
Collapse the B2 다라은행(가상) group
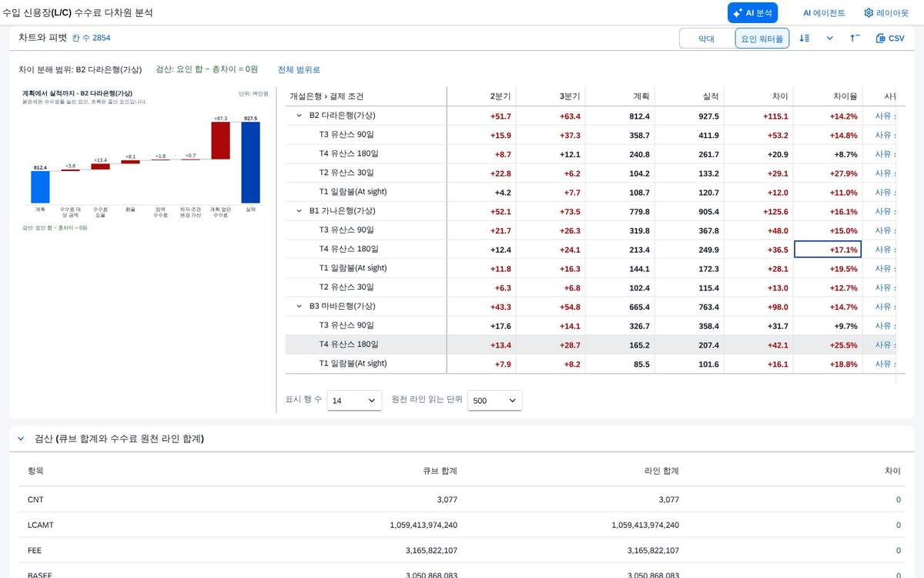299,116
